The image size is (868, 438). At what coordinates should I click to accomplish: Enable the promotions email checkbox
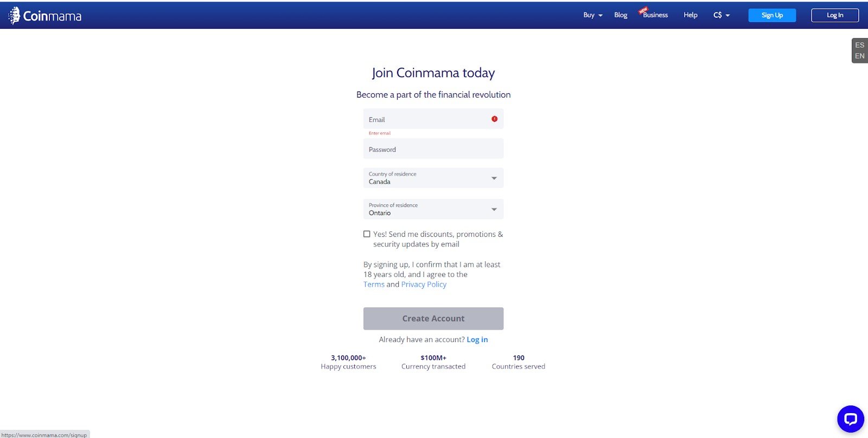(x=367, y=234)
